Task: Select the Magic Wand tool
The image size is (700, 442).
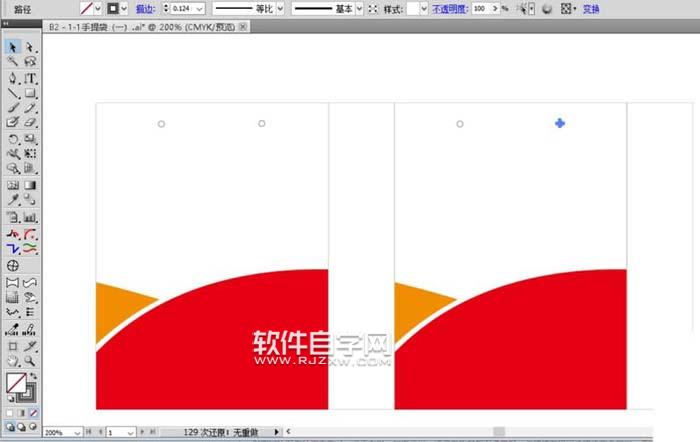Action: [12, 62]
